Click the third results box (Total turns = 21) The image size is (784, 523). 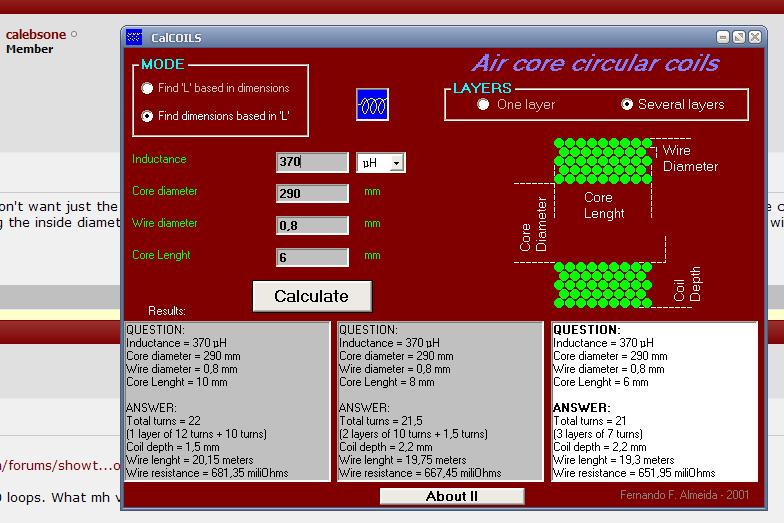(x=654, y=402)
